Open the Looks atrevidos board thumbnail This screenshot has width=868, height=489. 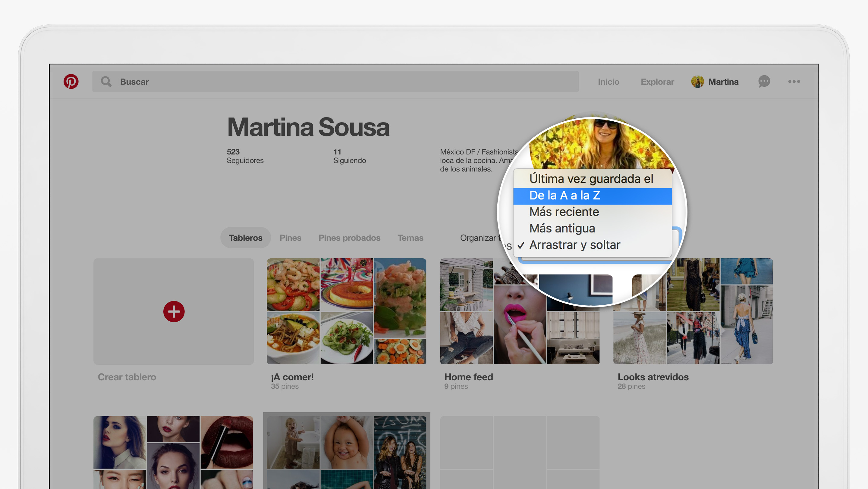click(693, 311)
